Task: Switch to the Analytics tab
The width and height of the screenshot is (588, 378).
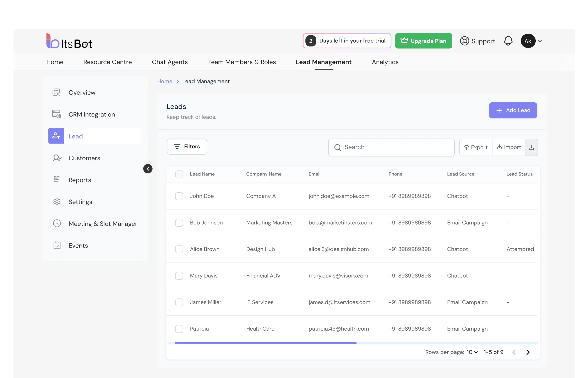Action: coord(385,62)
